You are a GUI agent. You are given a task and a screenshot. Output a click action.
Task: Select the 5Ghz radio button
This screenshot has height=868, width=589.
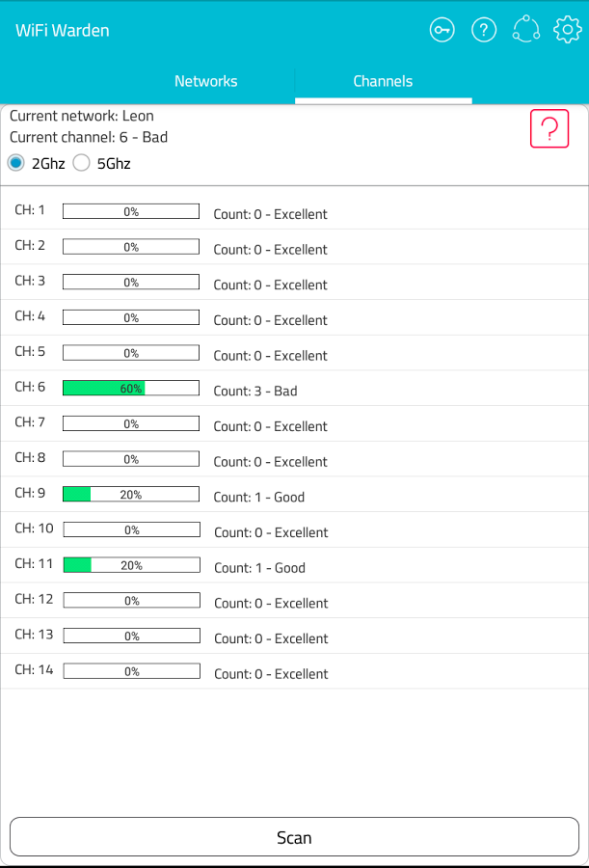click(x=81, y=163)
